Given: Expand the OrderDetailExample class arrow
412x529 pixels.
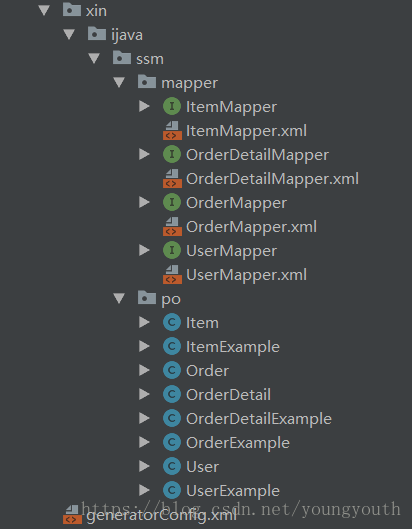Looking at the screenshot, I should click(x=144, y=418).
